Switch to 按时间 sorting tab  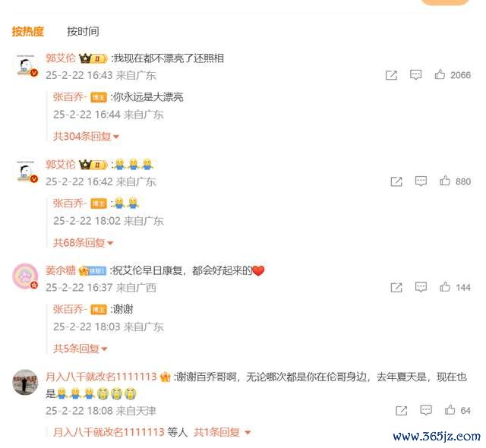click(83, 31)
